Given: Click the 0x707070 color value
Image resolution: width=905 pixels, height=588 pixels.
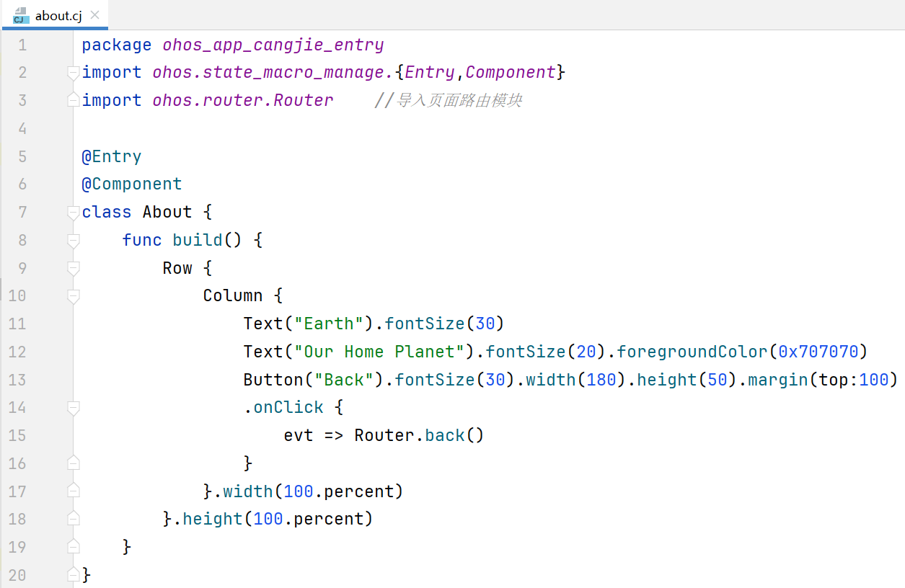Looking at the screenshot, I should tap(818, 352).
